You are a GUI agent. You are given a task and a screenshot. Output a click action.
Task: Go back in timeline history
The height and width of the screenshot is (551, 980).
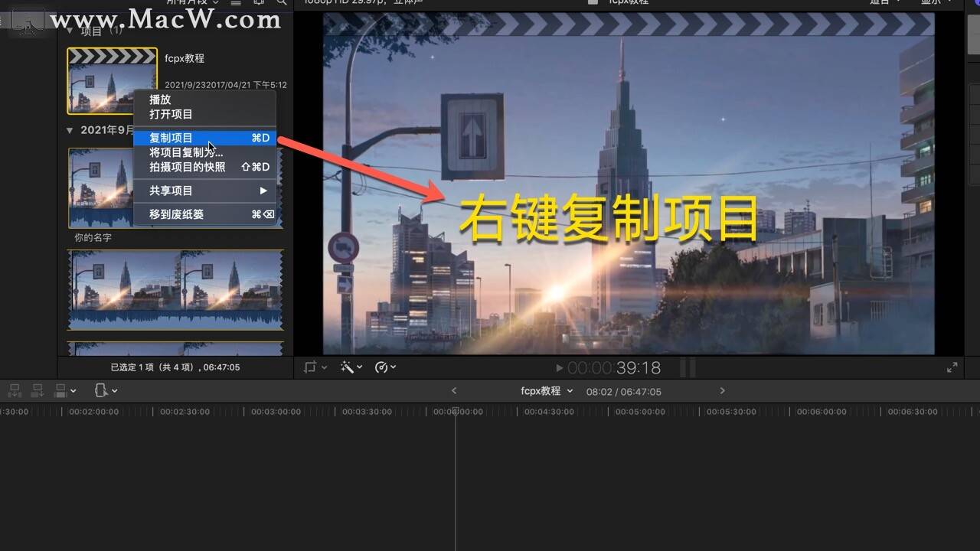click(x=454, y=391)
